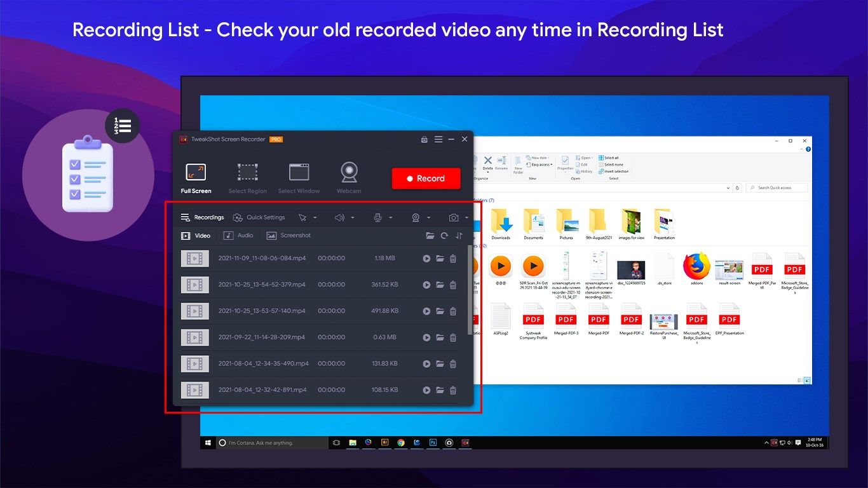868x488 pixels.
Task: Focus Cortana search box on taskbar
Action: 272,442
